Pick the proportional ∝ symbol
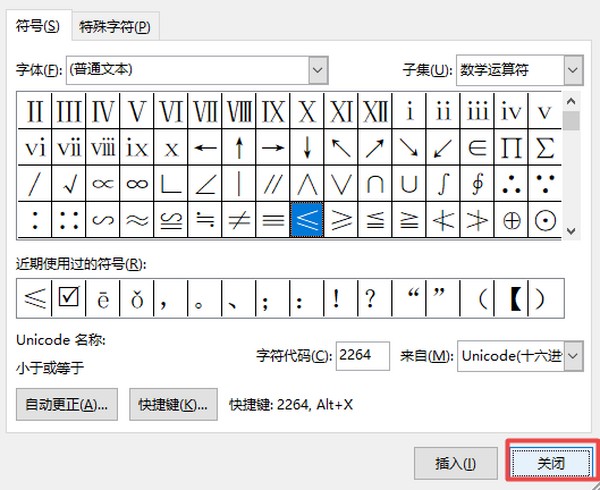The height and width of the screenshot is (490, 600). pyautogui.click(x=103, y=184)
